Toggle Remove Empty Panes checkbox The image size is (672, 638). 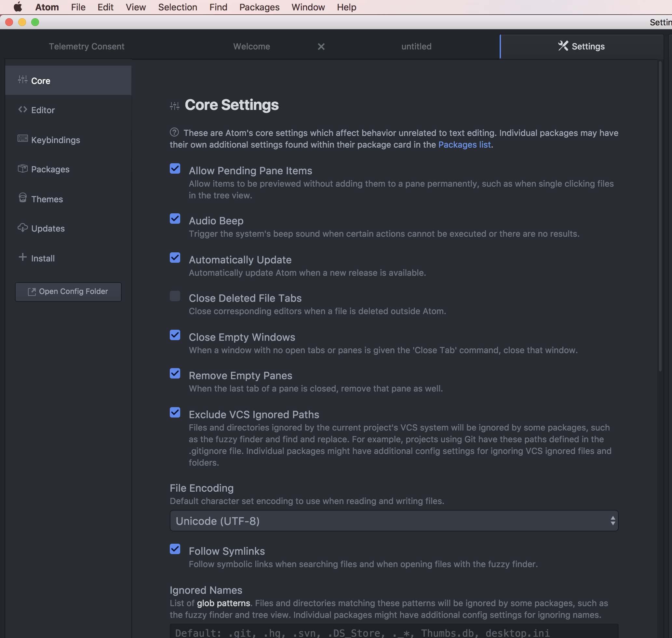[x=175, y=374]
